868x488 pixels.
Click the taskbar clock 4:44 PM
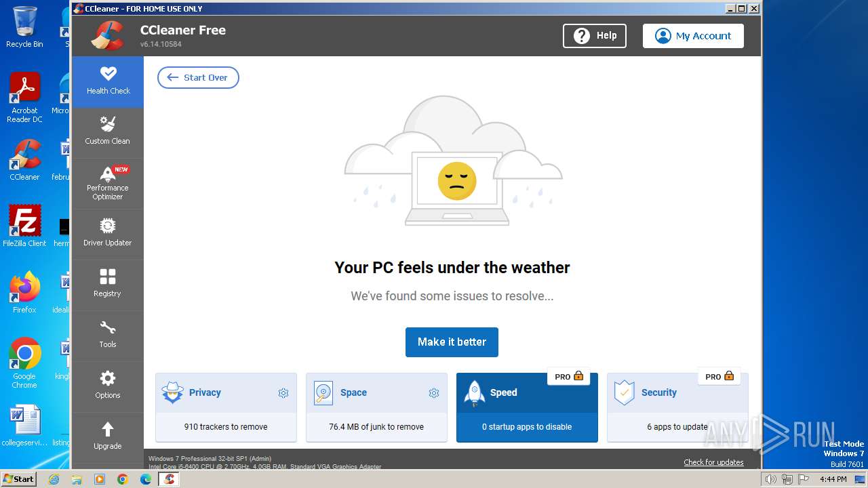[x=833, y=479]
